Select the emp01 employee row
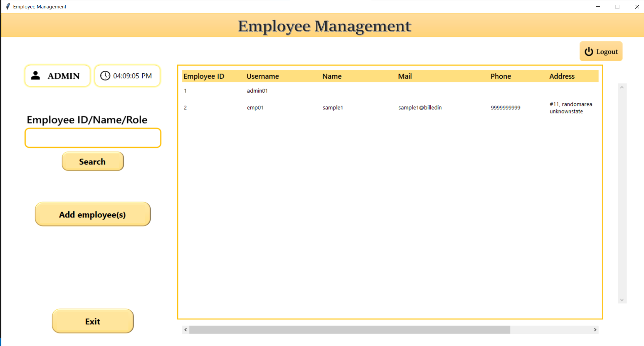 coord(390,108)
